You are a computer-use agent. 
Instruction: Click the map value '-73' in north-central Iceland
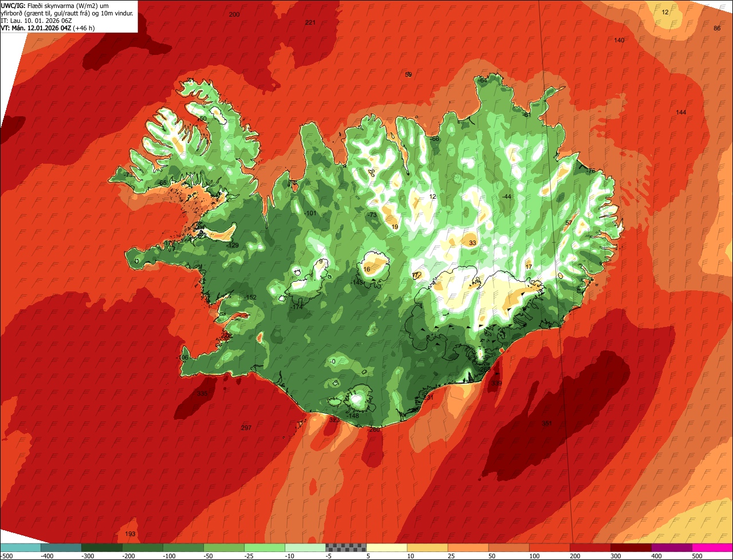pos(372,215)
